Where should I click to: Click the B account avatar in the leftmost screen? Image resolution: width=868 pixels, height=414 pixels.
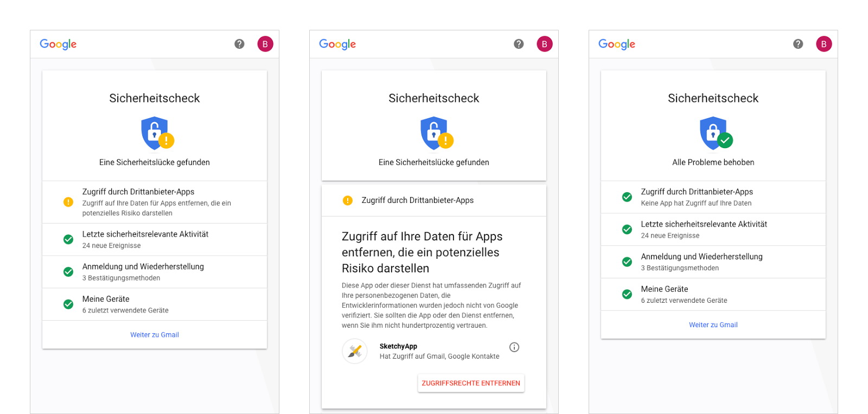pos(265,44)
